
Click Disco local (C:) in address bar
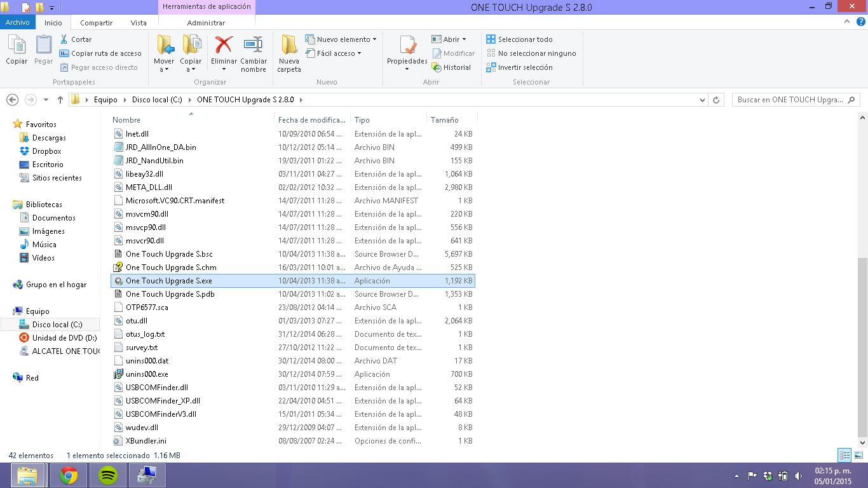tap(157, 100)
